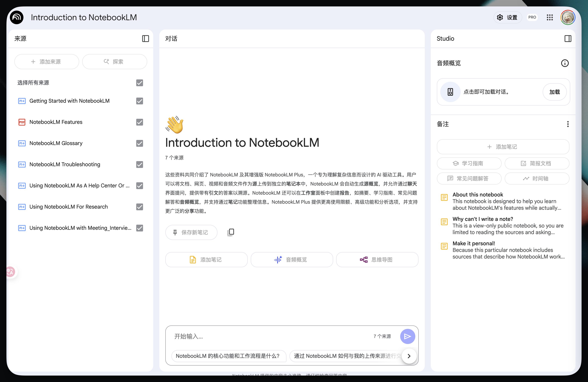Click the translate floating icon at left edge
Image resolution: width=588 pixels, height=382 pixels.
[10, 272]
